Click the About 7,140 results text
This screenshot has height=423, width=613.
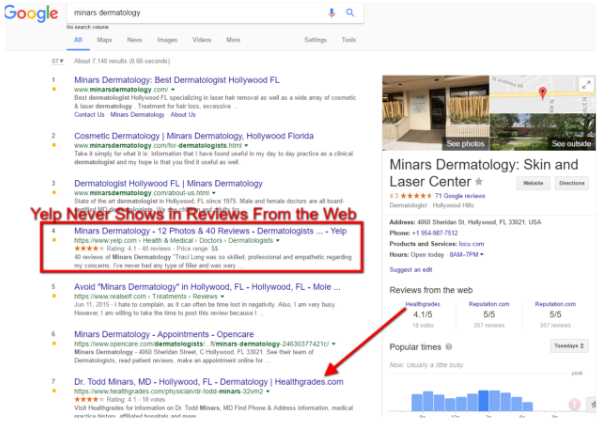pos(122,61)
